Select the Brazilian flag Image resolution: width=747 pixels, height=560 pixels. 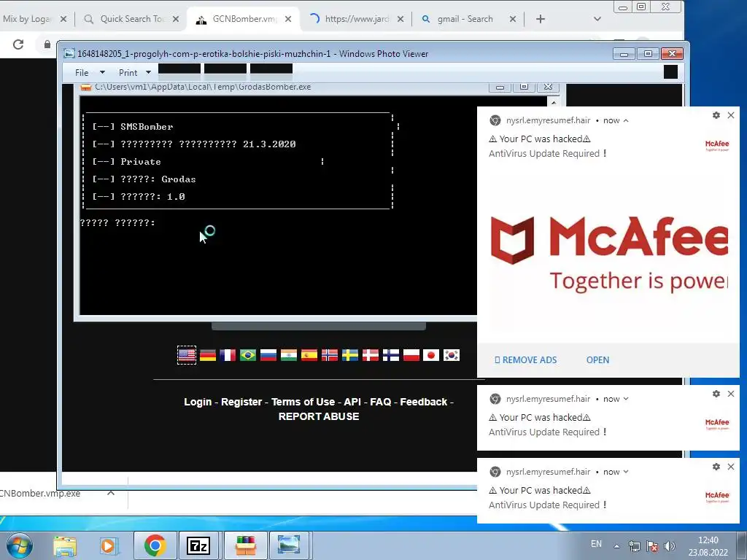(248, 355)
